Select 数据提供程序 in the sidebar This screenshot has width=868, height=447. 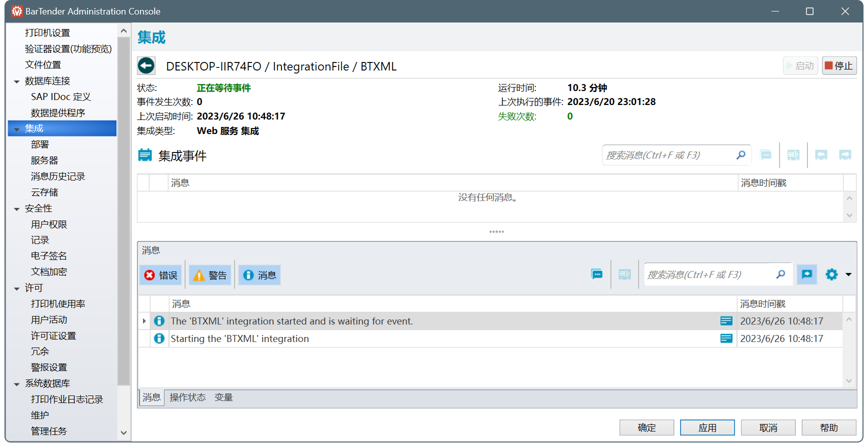(x=58, y=113)
